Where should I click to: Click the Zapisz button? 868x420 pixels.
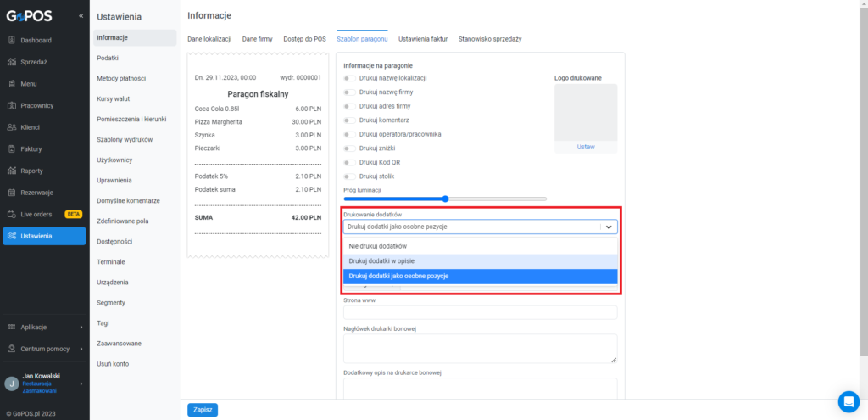(203, 410)
